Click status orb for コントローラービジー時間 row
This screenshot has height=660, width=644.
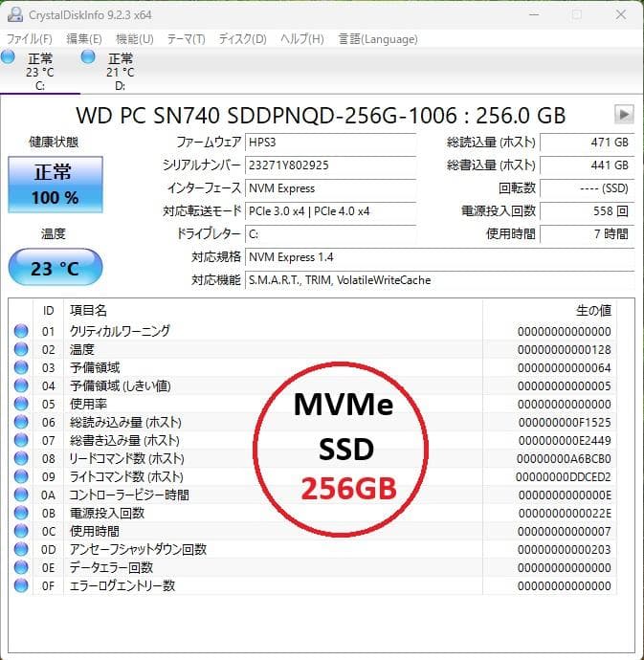point(21,495)
